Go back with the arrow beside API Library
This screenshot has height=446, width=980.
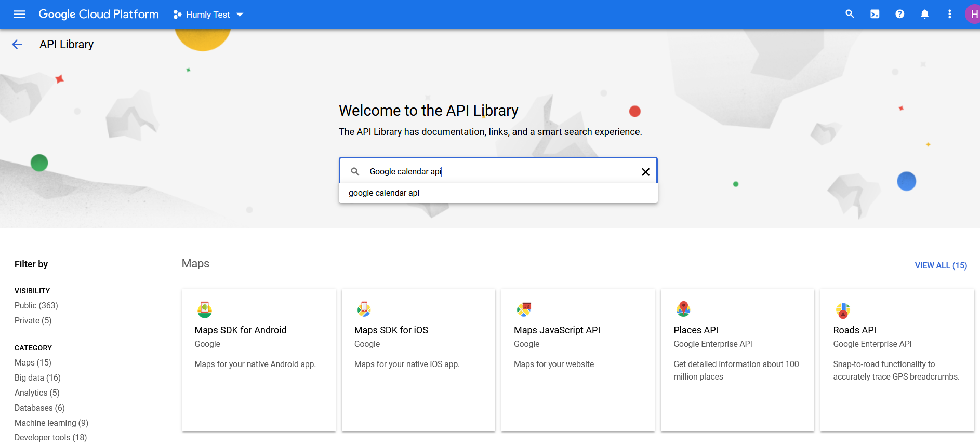pyautogui.click(x=17, y=45)
